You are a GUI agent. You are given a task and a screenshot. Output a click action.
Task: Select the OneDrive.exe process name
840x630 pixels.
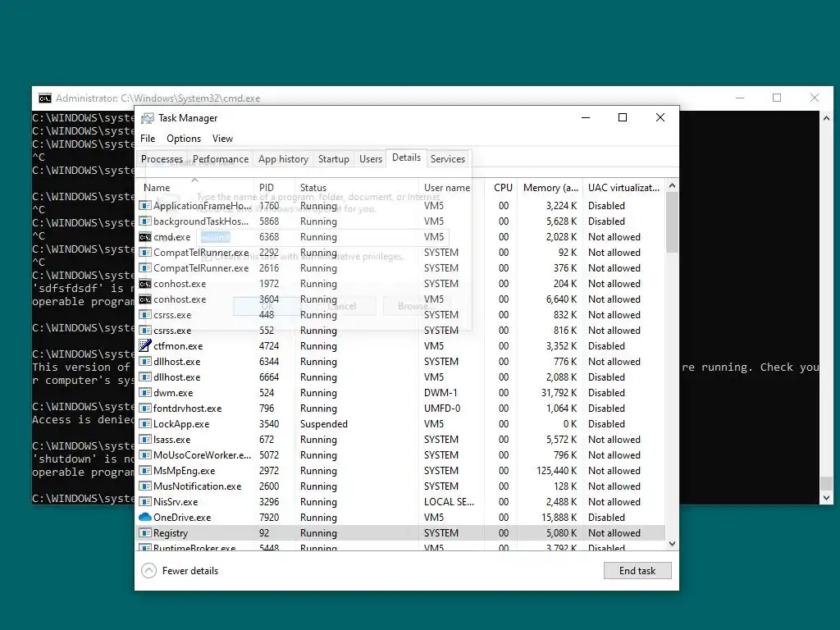click(182, 517)
